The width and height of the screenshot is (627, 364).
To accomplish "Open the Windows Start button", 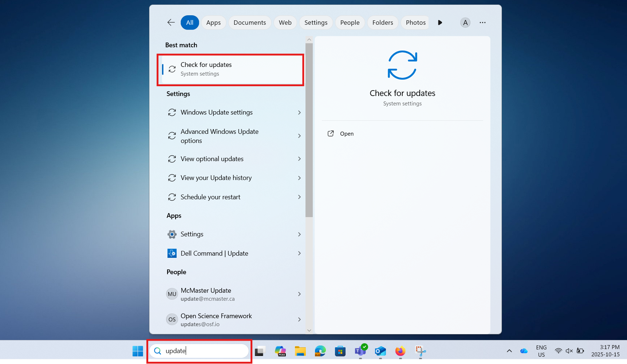I will [x=138, y=351].
